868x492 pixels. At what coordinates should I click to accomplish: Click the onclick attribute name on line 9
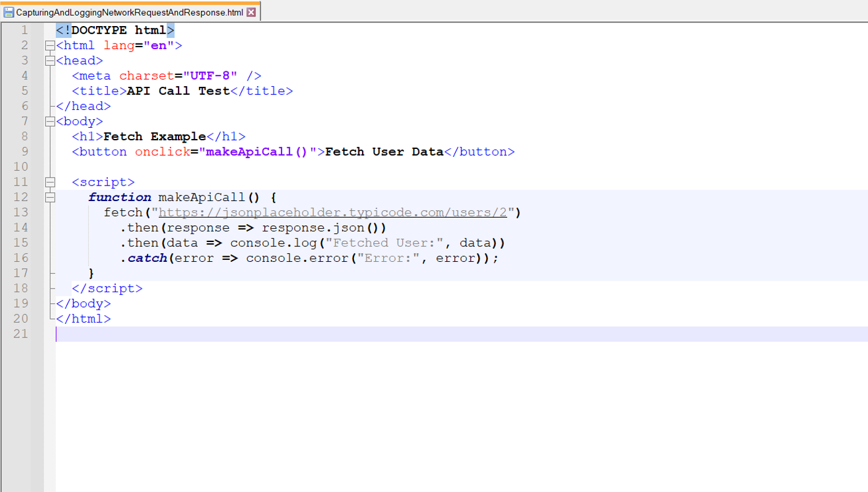pyautogui.click(x=162, y=152)
